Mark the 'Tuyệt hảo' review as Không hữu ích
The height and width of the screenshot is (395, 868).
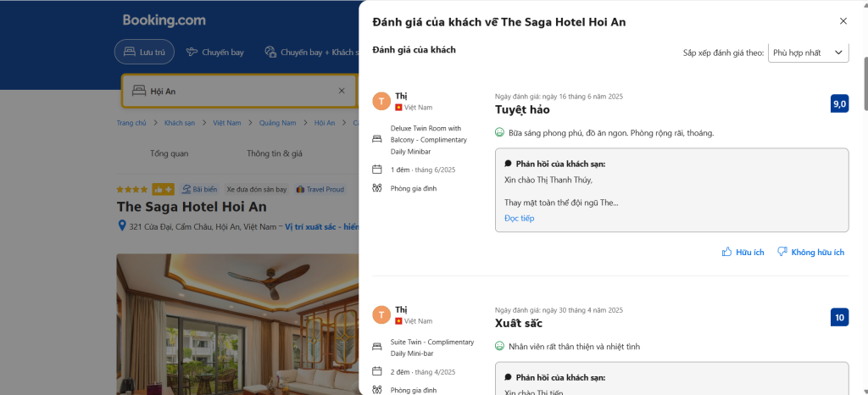811,253
